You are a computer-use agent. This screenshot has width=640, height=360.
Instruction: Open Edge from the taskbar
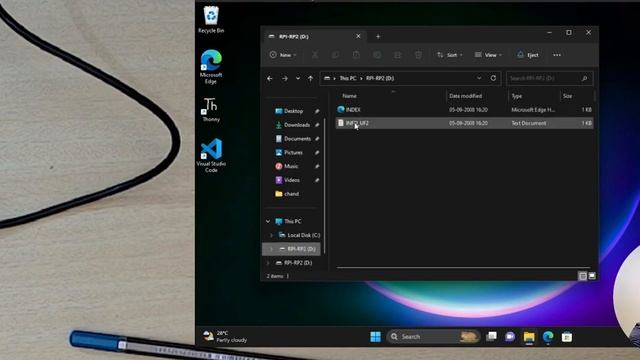[548, 337]
